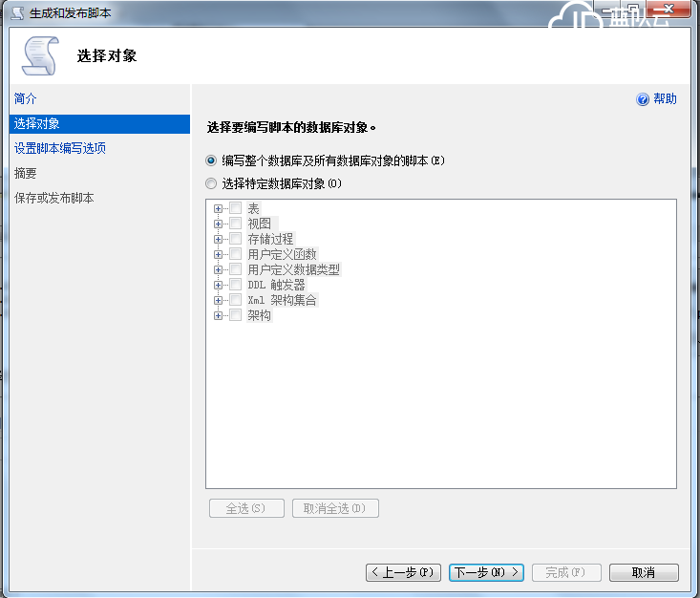
Task: Click the blue help question mark icon
Action: point(643,99)
